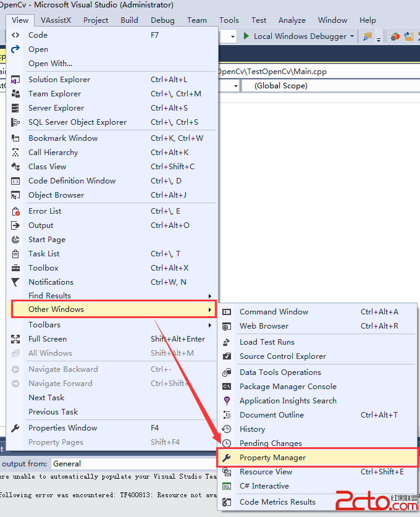Click the find-in-files toolbar icon
420x517 pixels.
[x=367, y=36]
